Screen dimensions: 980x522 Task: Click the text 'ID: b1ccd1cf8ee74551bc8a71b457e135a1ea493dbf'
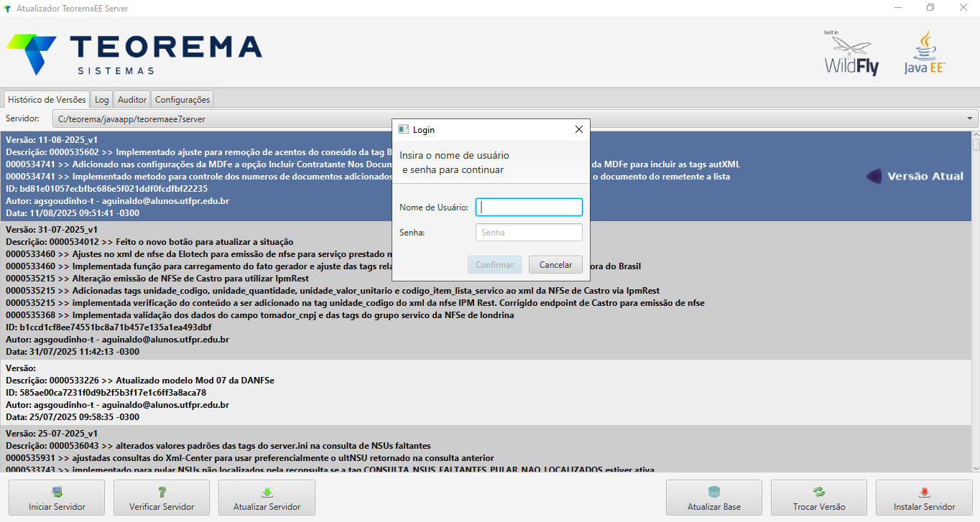coord(108,327)
